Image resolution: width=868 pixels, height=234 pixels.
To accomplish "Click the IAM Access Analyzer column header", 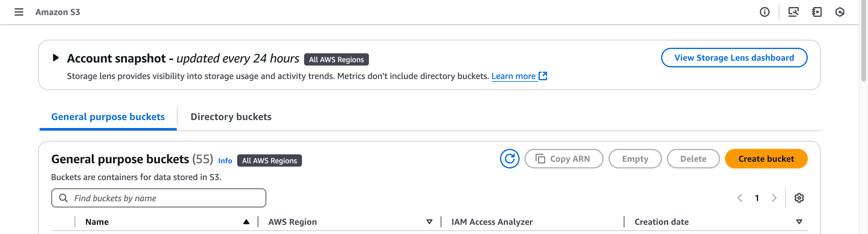I will click(492, 222).
